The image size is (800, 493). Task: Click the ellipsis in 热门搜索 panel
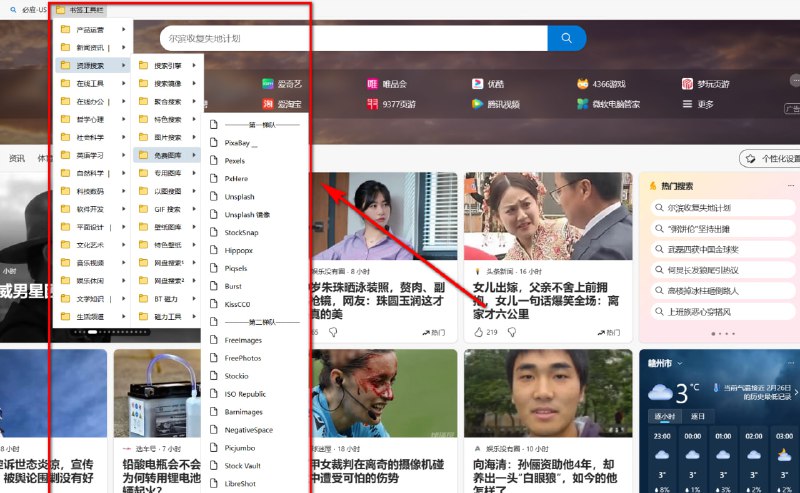tap(790, 186)
